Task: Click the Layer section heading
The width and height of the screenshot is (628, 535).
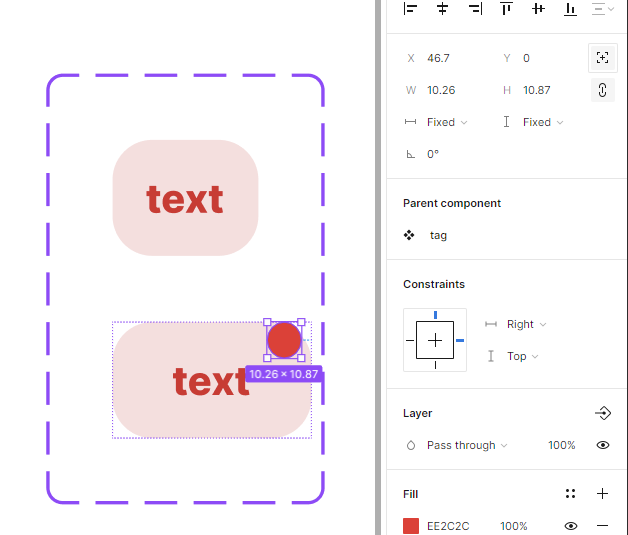Action: (417, 413)
